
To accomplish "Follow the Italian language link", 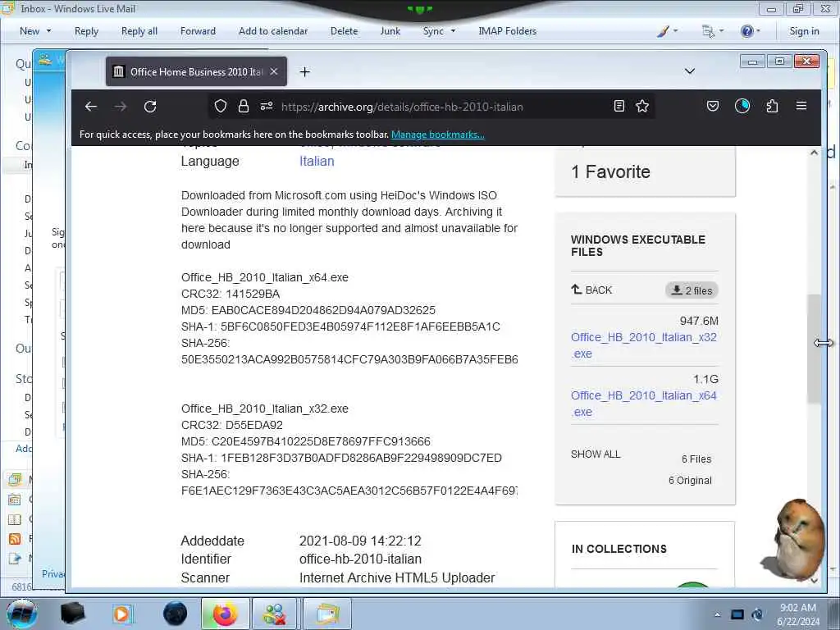I will (317, 162).
